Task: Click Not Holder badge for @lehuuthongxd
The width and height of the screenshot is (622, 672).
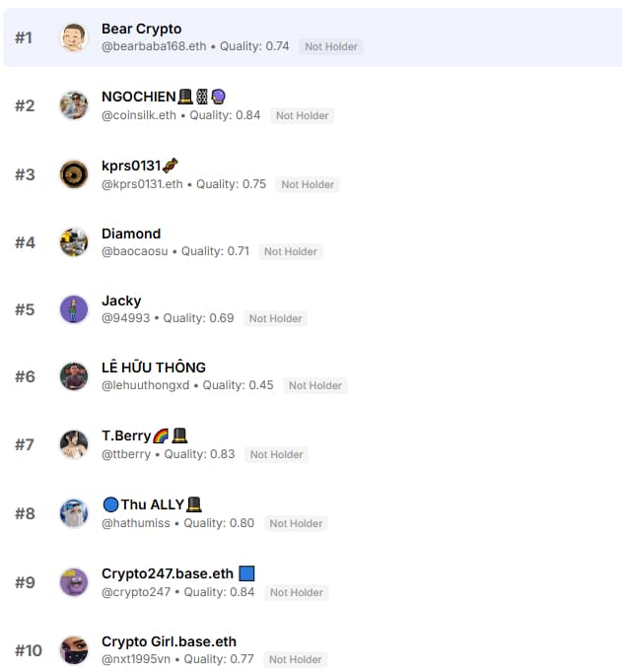Action: pyautogui.click(x=315, y=385)
